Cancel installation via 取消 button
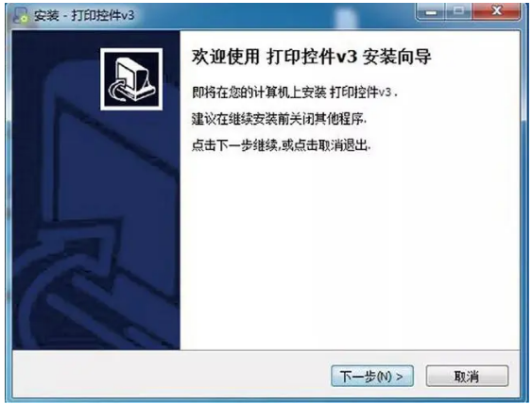532x404 pixels. pos(467,376)
